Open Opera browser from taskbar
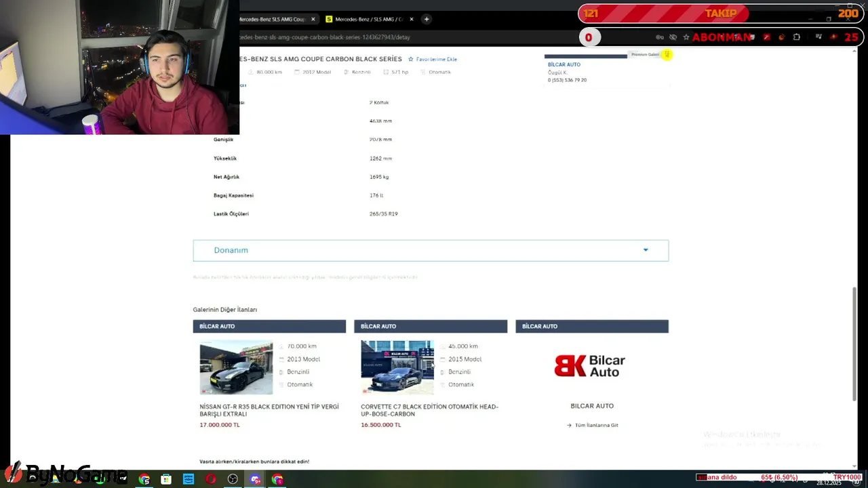The height and width of the screenshot is (488, 868). point(211,479)
